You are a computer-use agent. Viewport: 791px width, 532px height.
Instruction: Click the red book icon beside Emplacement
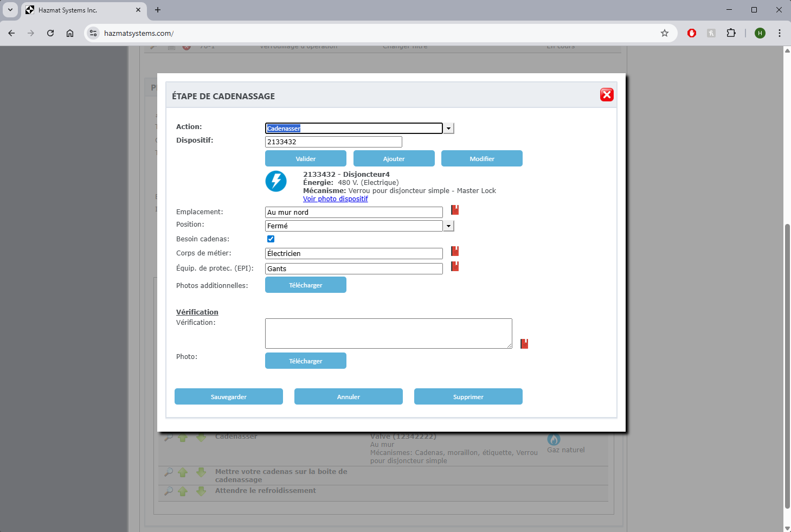point(455,210)
